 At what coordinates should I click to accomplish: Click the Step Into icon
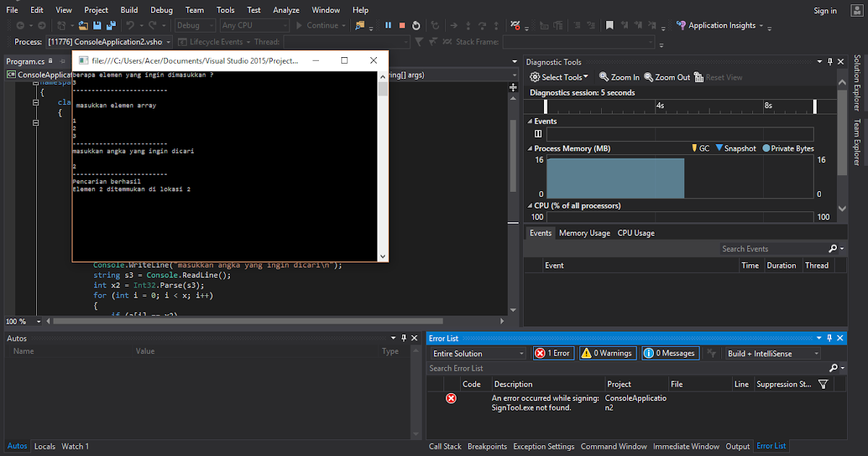click(x=468, y=25)
